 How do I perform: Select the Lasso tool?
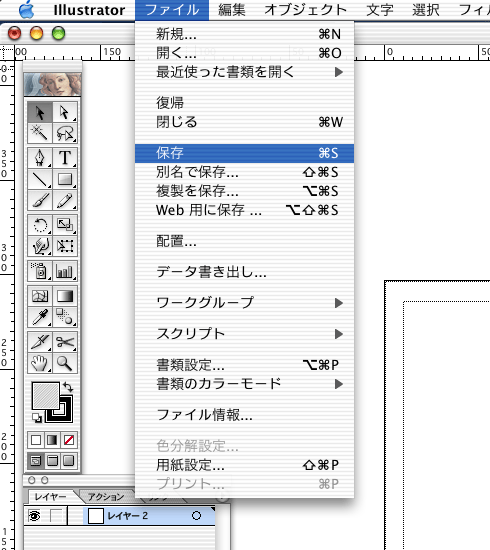coord(65,133)
